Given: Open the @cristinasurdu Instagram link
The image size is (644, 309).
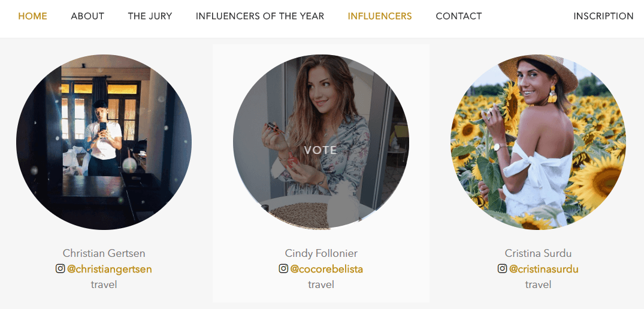Looking at the screenshot, I should tap(544, 269).
